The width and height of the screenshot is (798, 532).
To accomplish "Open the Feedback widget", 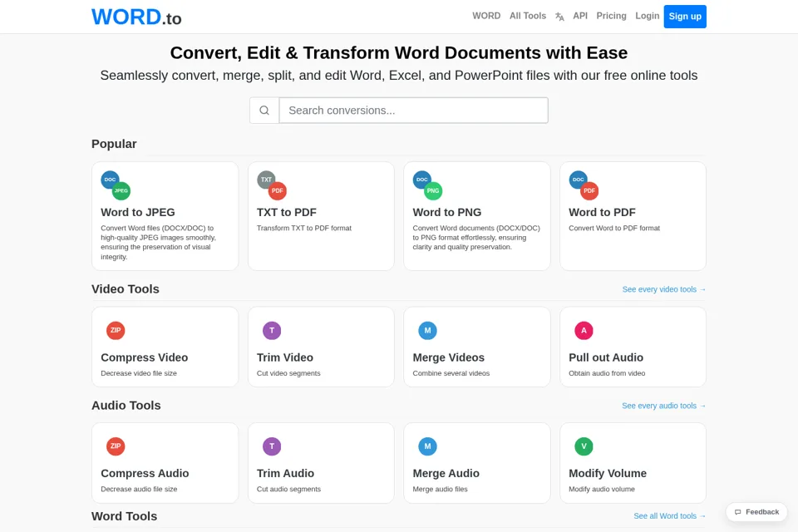I will click(756, 512).
